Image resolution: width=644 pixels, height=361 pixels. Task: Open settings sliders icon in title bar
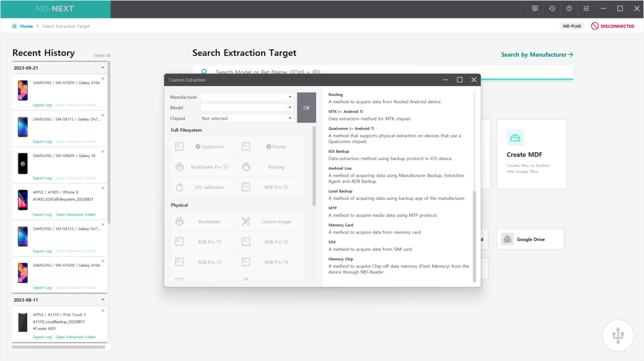586,9
